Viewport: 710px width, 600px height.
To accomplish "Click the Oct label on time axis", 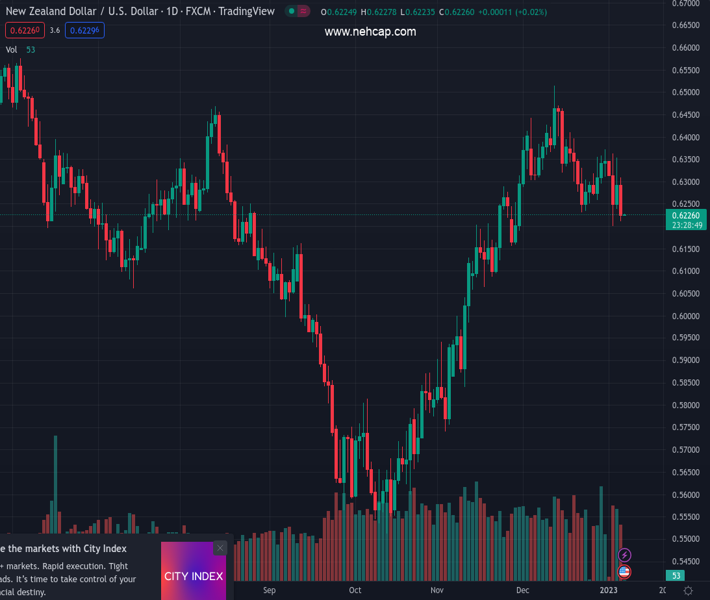I will click(355, 591).
